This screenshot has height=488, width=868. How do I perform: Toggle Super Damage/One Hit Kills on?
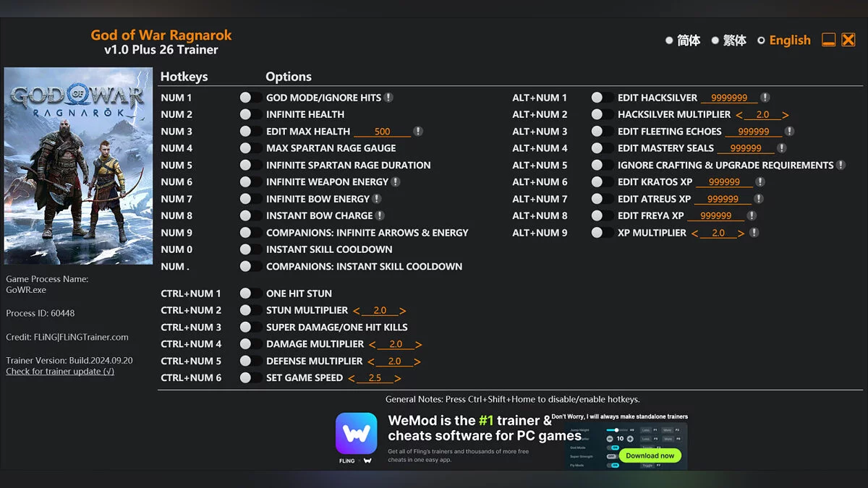pos(250,328)
